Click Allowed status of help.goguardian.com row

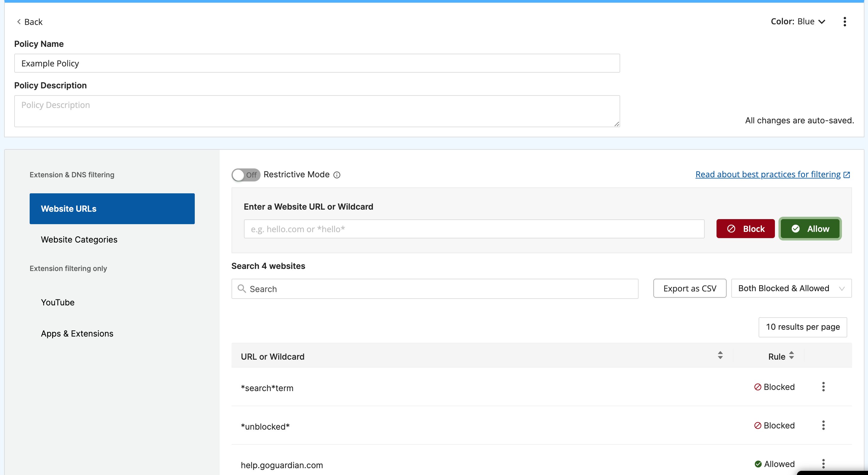coord(774,464)
